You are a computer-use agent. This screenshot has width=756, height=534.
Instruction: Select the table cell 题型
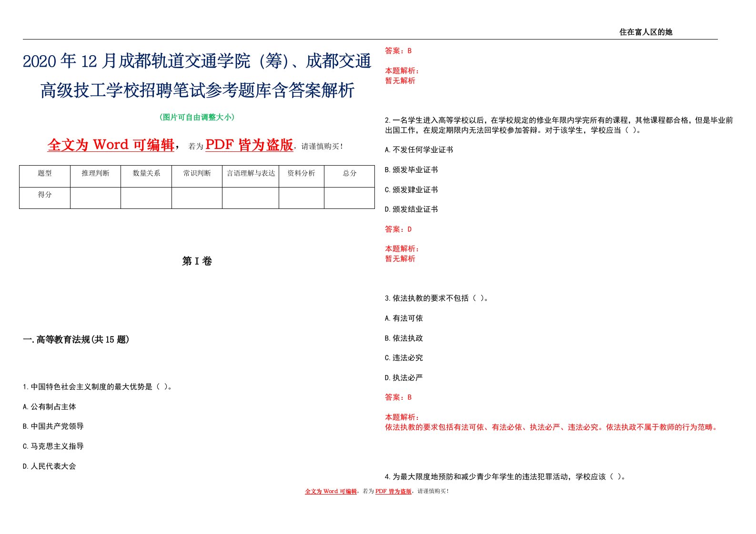(x=45, y=176)
